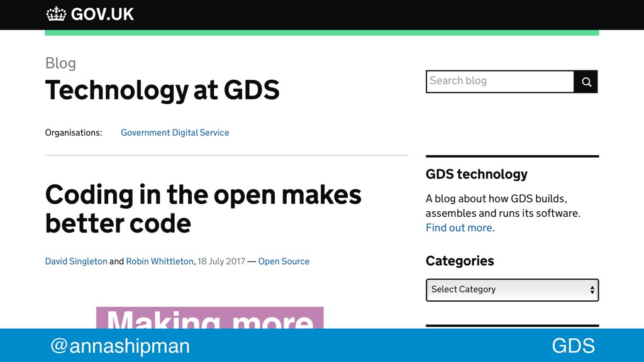This screenshot has width=644, height=362.
Task: Click the GOV.UK crown logo
Action: [56, 14]
